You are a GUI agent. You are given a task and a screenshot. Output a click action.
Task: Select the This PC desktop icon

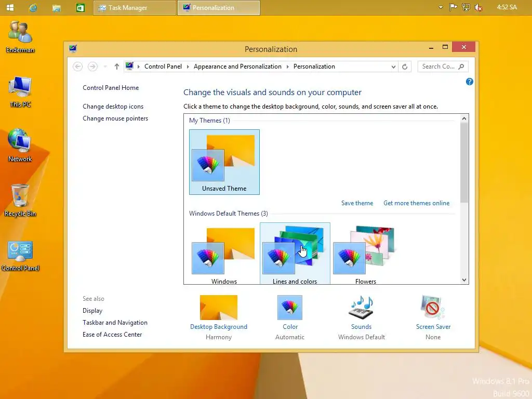pos(20,91)
